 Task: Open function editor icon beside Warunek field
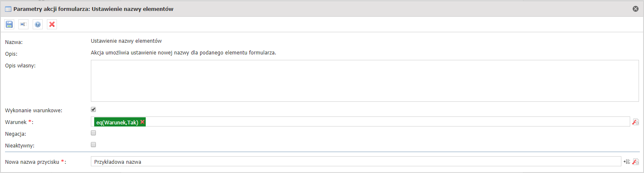pos(635,122)
